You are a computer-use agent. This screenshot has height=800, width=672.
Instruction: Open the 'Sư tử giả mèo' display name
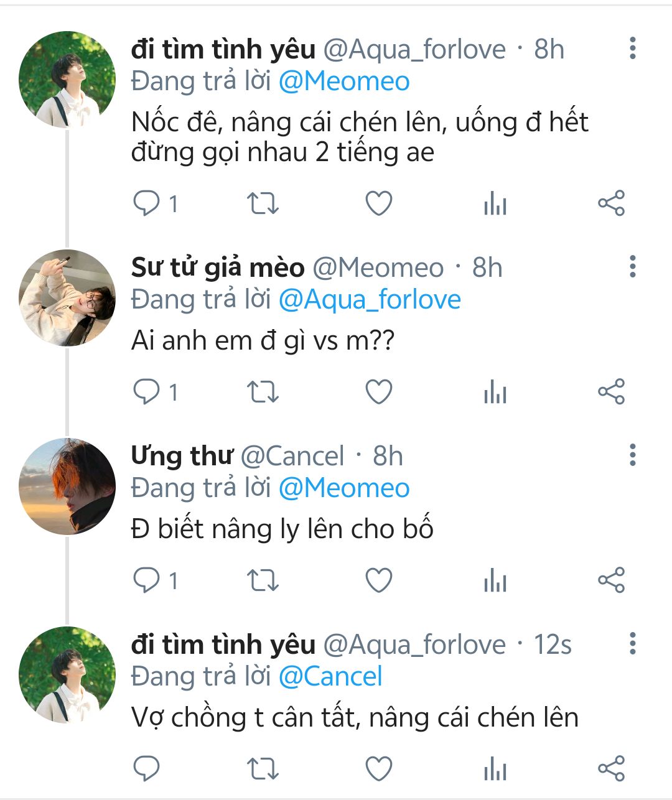pos(218,267)
